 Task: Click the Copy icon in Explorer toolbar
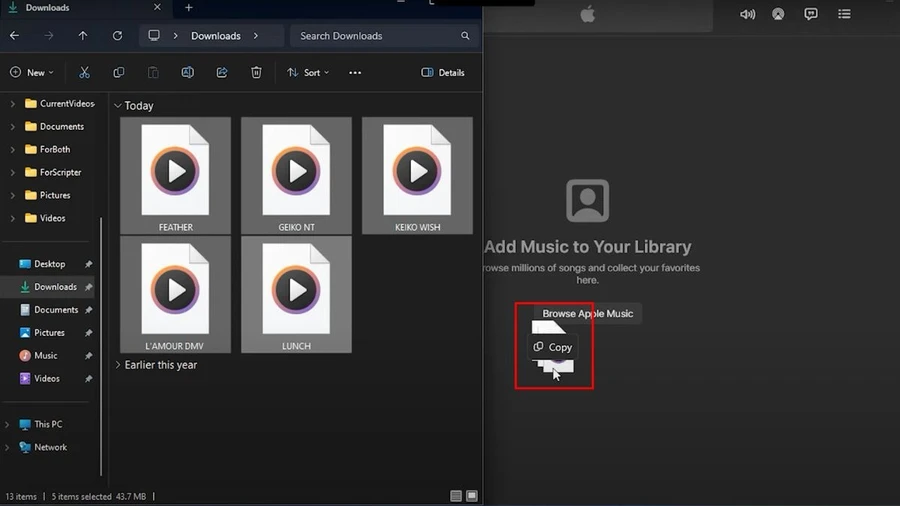coord(119,72)
